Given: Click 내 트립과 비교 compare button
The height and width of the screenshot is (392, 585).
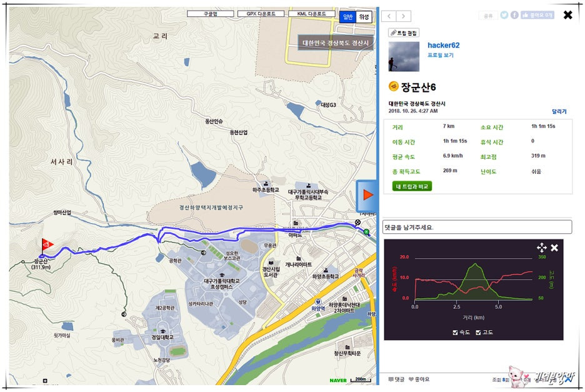Looking at the screenshot, I should click(x=412, y=186).
